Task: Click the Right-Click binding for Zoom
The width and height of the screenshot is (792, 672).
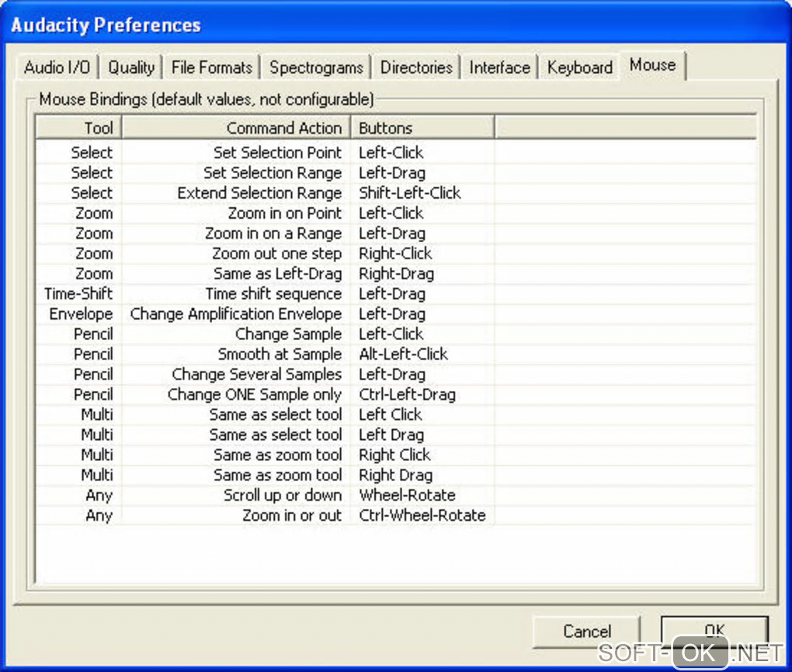Action: [x=395, y=254]
